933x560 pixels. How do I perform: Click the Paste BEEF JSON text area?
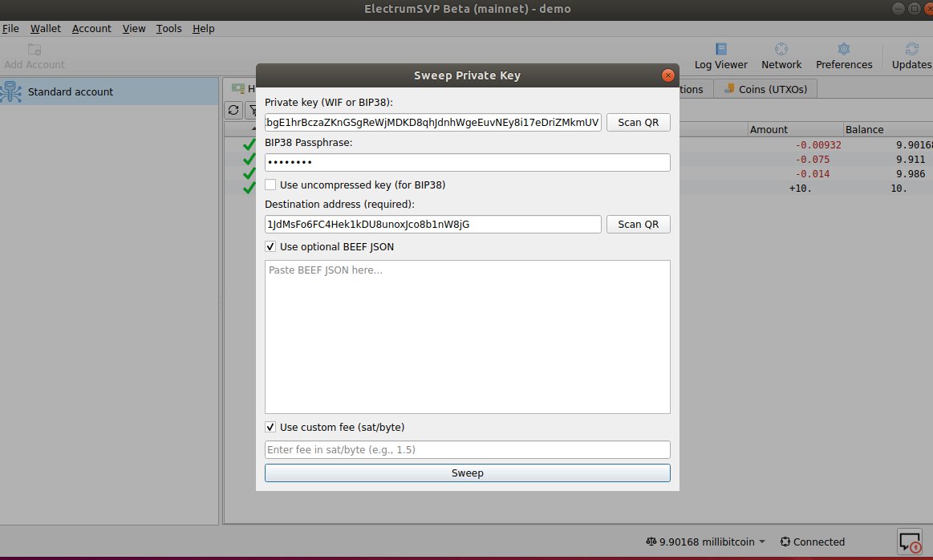(x=467, y=337)
